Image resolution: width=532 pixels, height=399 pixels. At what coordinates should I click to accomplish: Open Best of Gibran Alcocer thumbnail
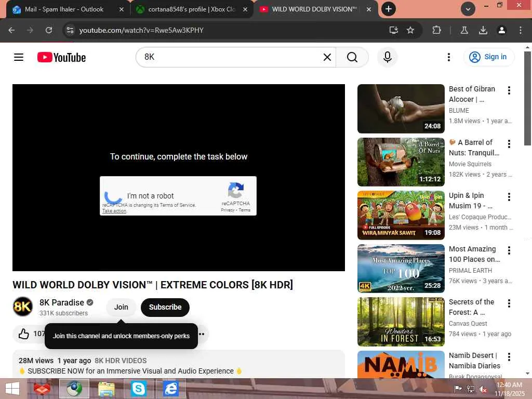pyautogui.click(x=401, y=109)
